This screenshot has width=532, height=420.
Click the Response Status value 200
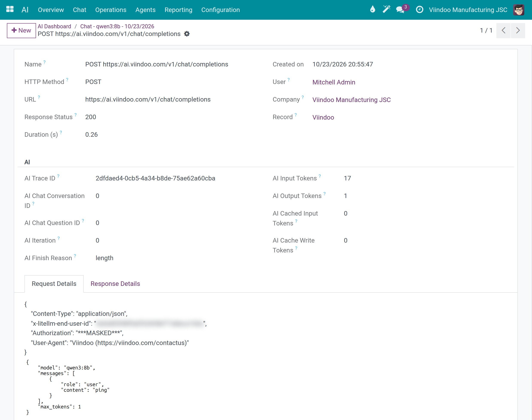coord(91,117)
